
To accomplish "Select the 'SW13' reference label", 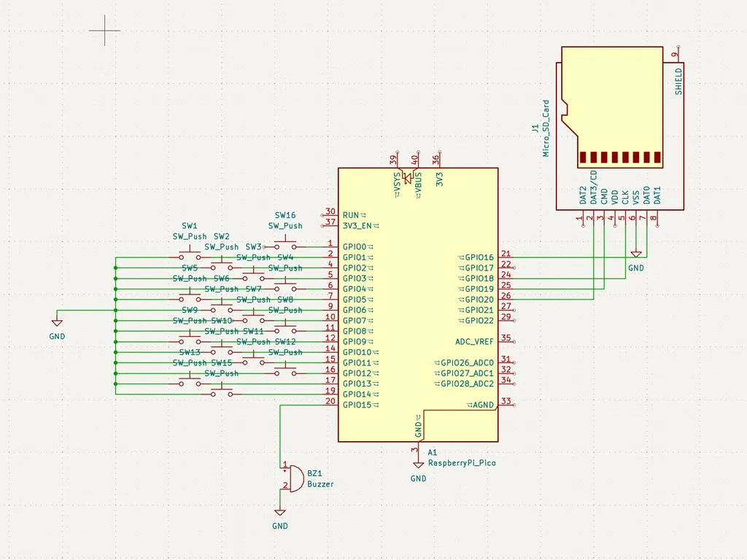I will click(x=190, y=352).
